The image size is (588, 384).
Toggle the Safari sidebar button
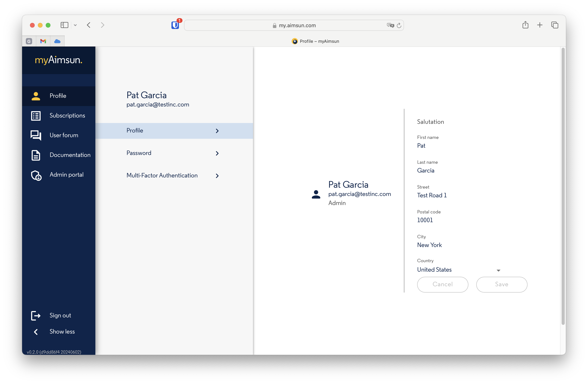point(64,25)
